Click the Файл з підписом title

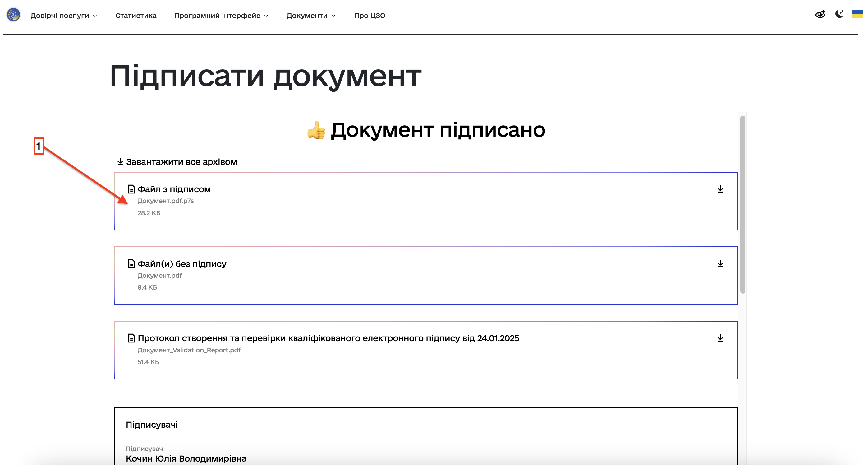click(174, 189)
